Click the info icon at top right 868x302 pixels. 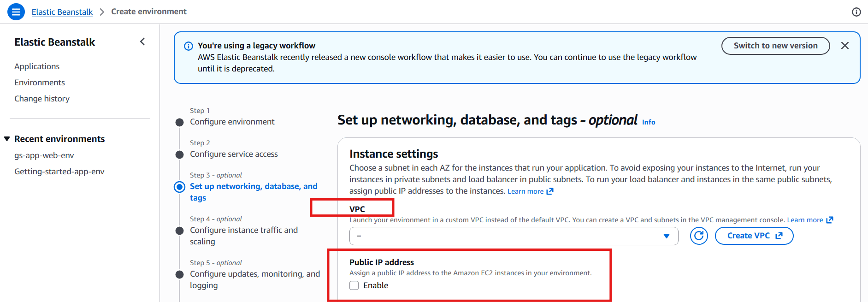(856, 12)
